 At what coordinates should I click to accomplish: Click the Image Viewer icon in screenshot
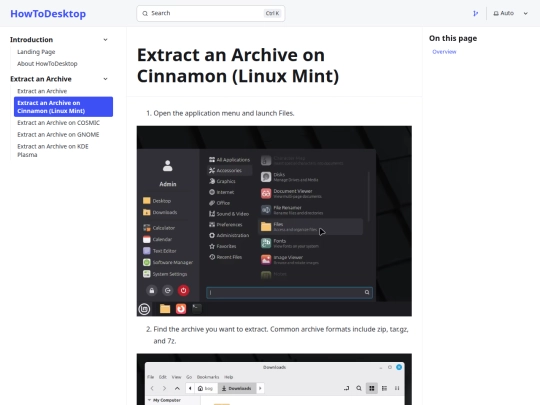[x=266, y=260]
